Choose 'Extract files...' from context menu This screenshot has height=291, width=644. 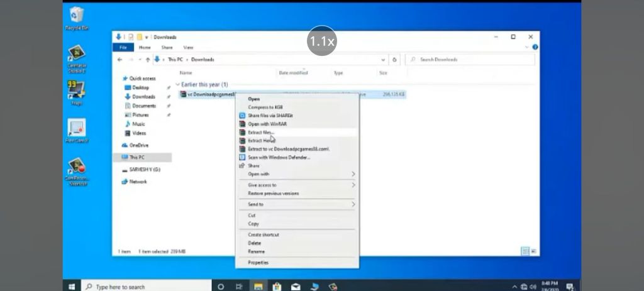click(261, 133)
